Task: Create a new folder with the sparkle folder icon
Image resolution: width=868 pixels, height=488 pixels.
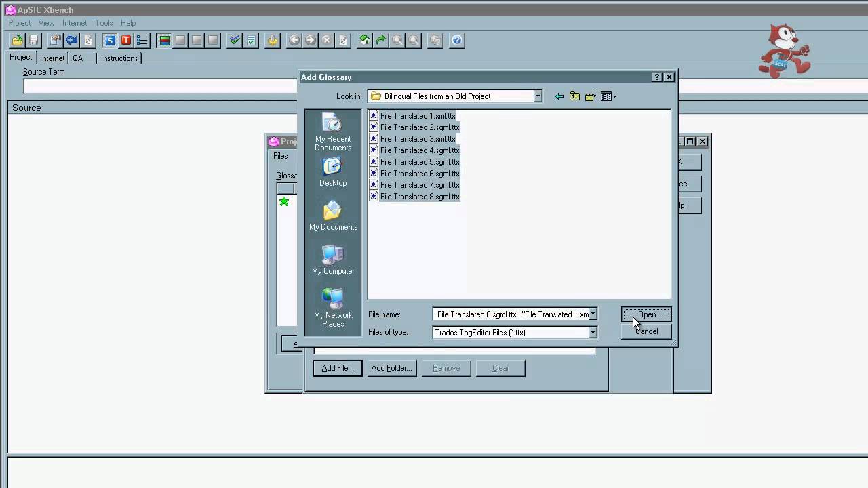Action: pyautogui.click(x=590, y=96)
